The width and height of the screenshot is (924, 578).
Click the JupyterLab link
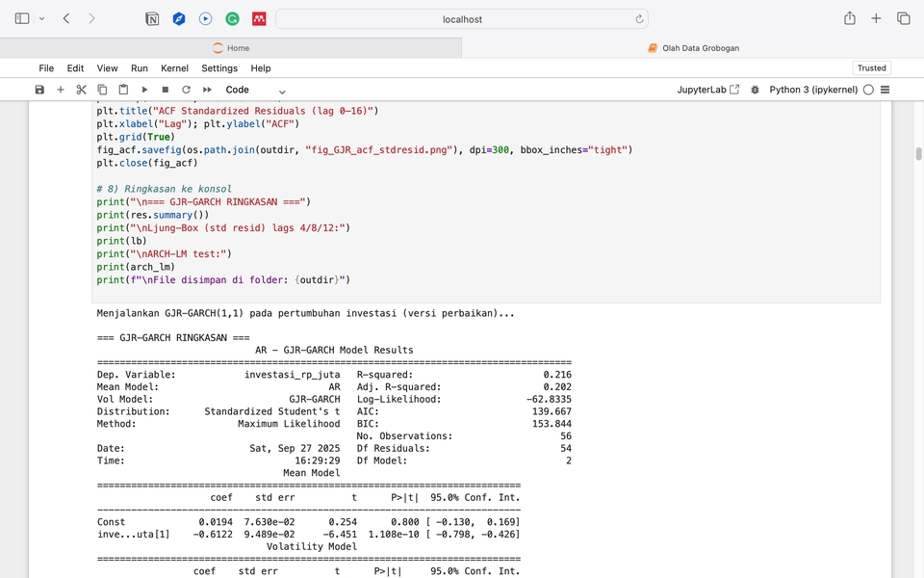point(708,90)
